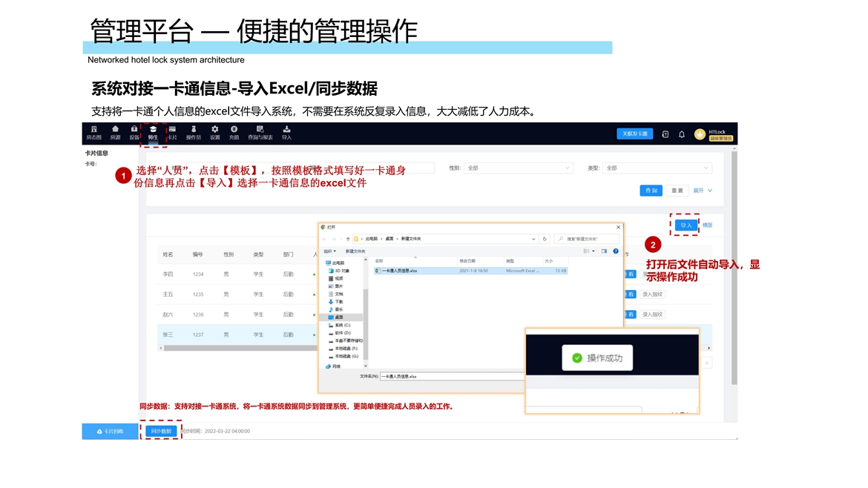The image size is (868, 488).
Task: Click the blue 查询 search button
Action: click(651, 191)
